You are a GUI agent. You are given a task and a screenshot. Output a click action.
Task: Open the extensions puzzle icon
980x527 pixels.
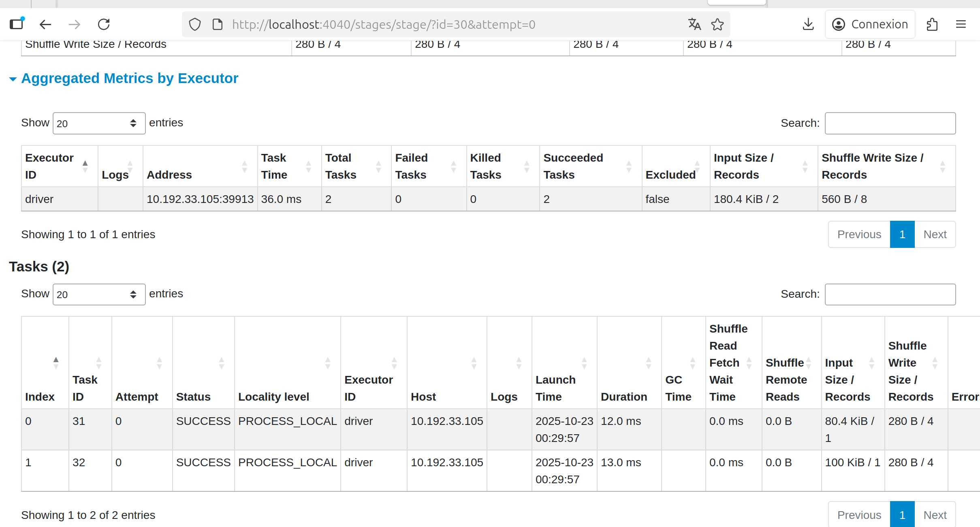[932, 24]
